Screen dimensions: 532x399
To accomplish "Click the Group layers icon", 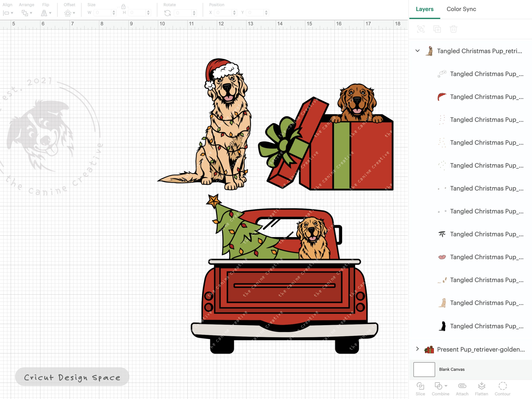I will (421, 29).
